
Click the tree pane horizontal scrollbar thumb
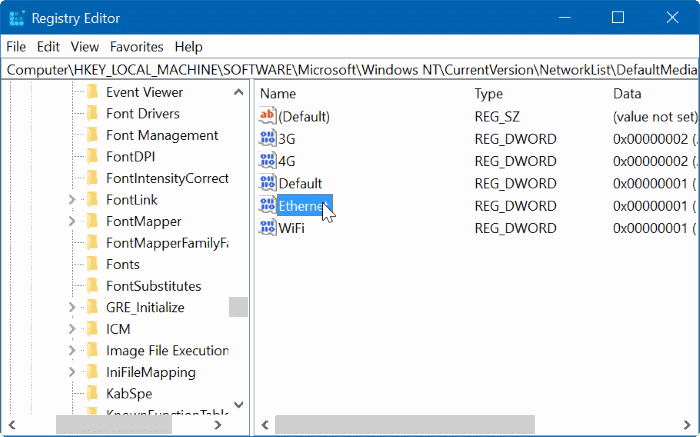coord(114,425)
